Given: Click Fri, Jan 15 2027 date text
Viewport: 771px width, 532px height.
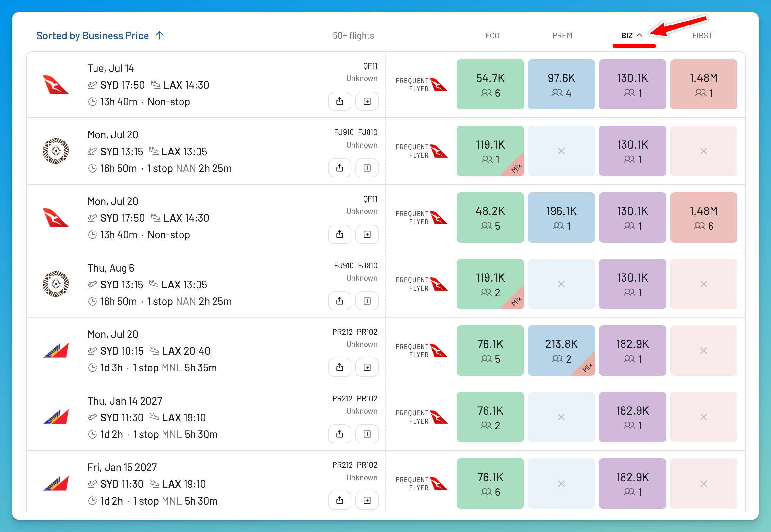Looking at the screenshot, I should 122,467.
